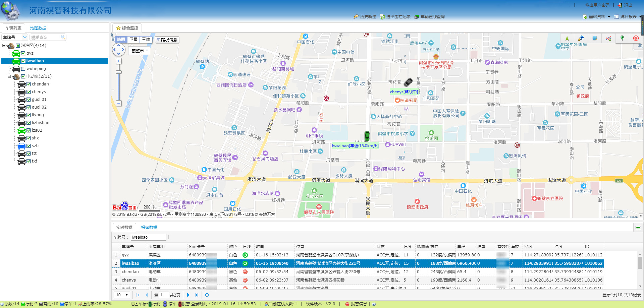Open the 基础资料 menu dropdown

(597, 17)
